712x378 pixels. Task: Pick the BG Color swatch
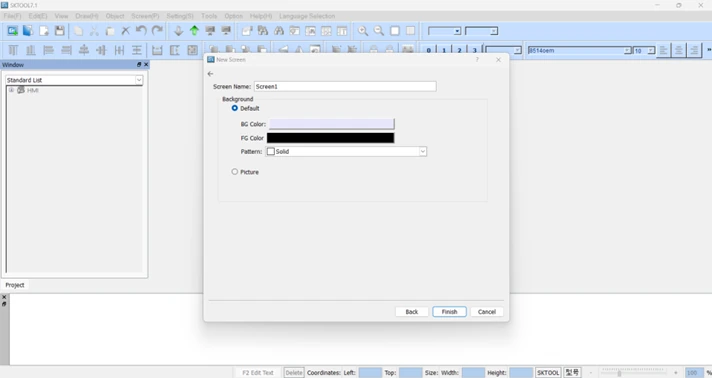tap(331, 124)
